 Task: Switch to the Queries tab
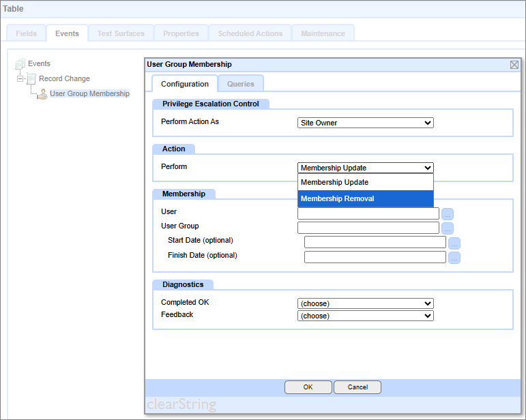240,84
